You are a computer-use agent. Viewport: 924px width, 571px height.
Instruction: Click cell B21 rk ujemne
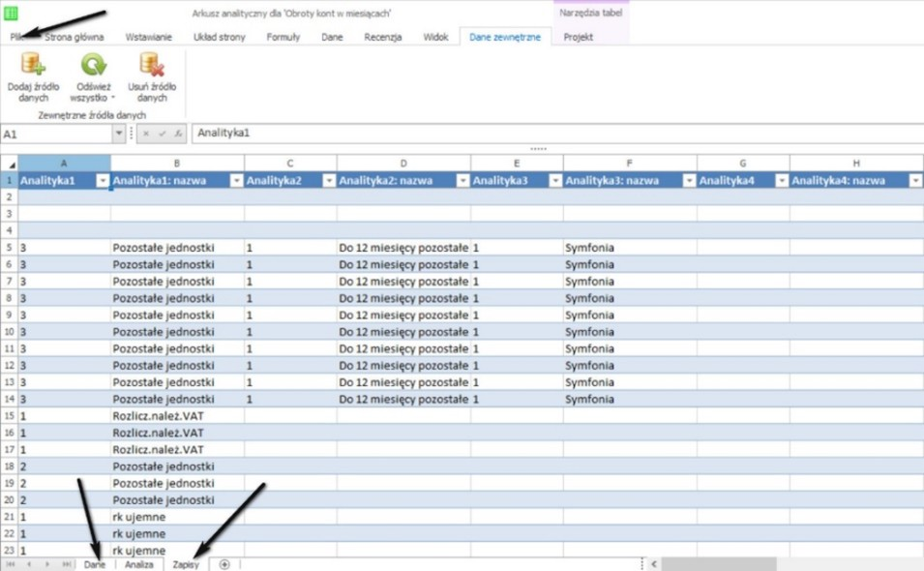[x=177, y=517]
